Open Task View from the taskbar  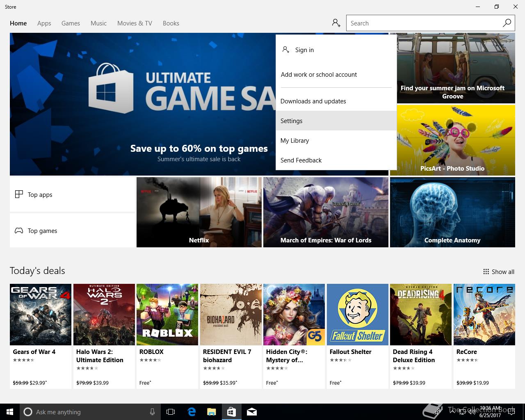[x=171, y=412]
